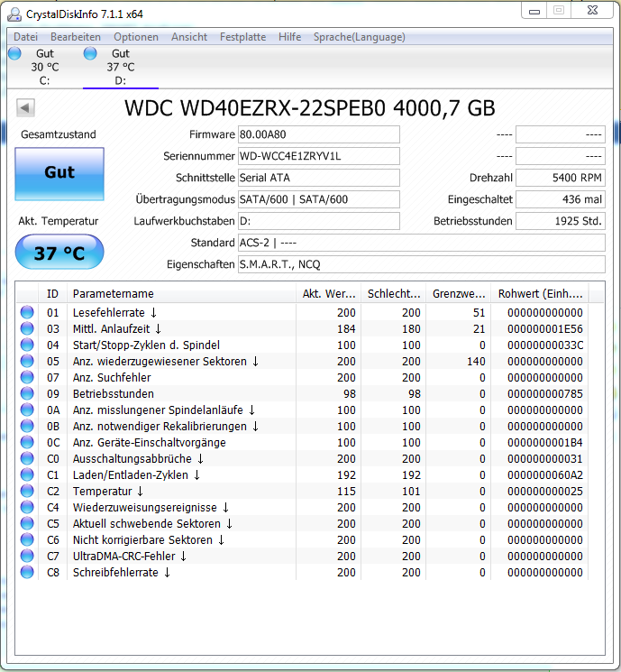621x672 pixels.
Task: Click status icon for notwendiger Rekalibrierungen row
Action: click(27, 427)
